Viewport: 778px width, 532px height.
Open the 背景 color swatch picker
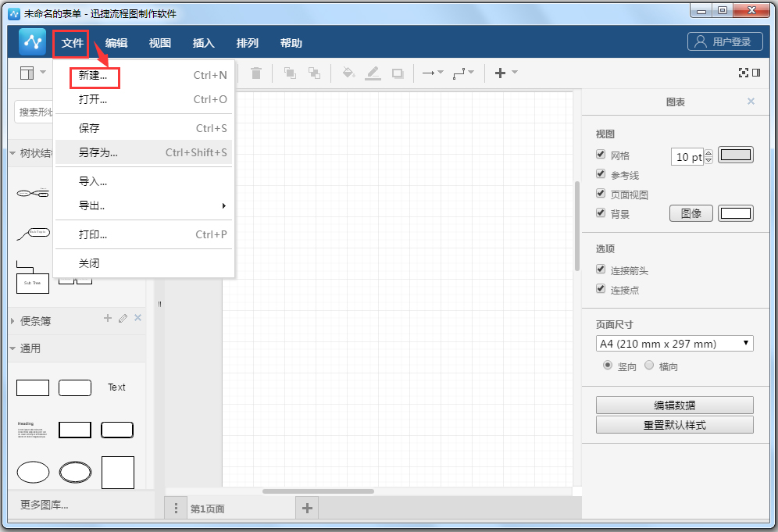pyautogui.click(x=735, y=212)
